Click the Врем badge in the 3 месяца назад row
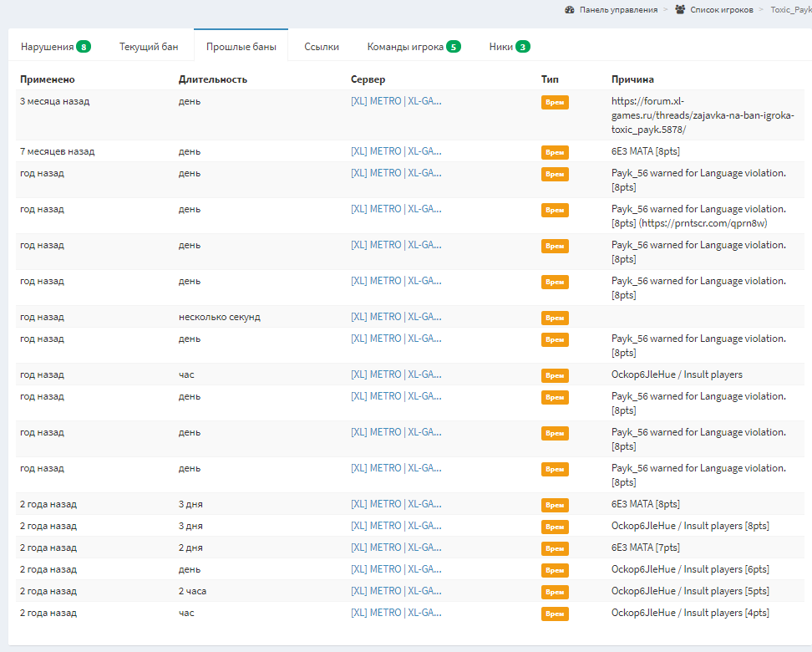812x652 pixels. pos(555,102)
